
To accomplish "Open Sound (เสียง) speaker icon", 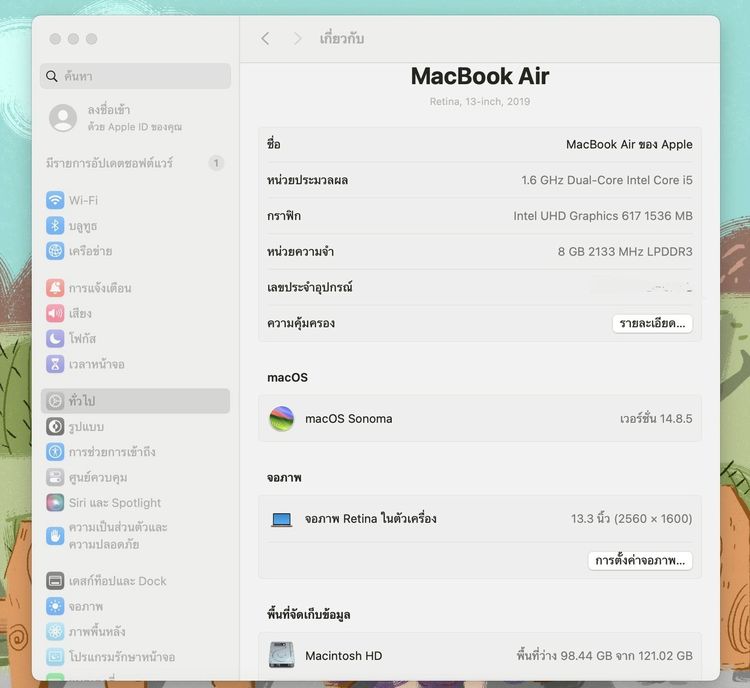I will [x=55, y=313].
